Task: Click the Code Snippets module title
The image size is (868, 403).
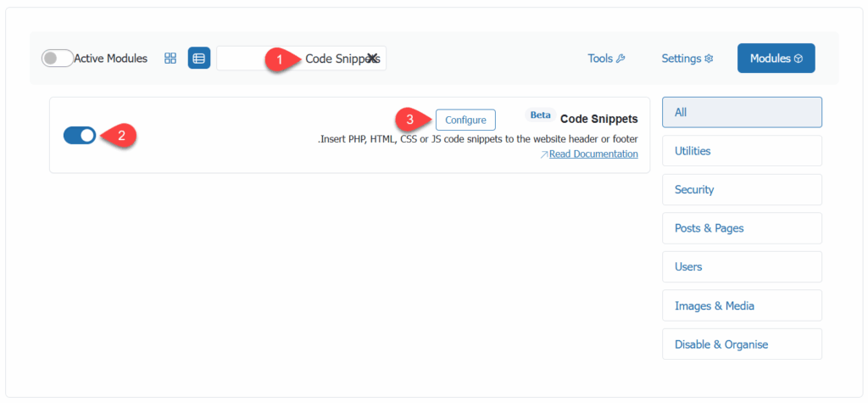Action: tap(599, 119)
